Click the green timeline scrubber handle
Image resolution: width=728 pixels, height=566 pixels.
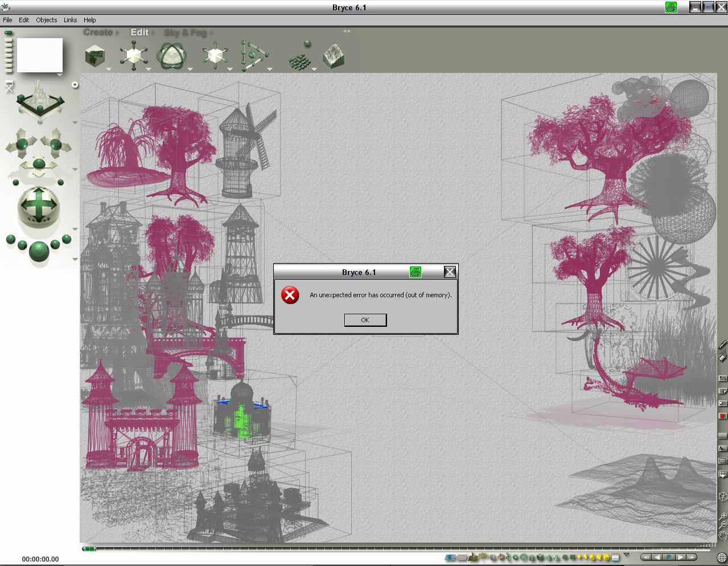89,549
